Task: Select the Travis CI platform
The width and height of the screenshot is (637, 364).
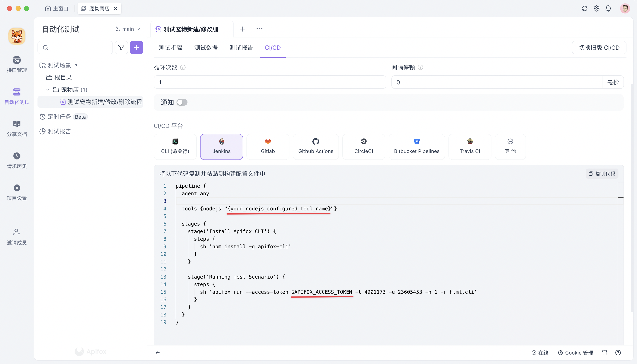Action: (470, 146)
